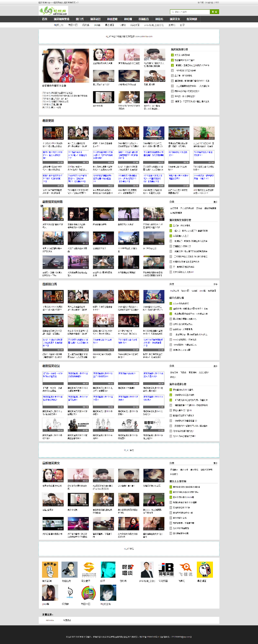
Task: Go to the 首页 nav tab
Action: [45, 19]
